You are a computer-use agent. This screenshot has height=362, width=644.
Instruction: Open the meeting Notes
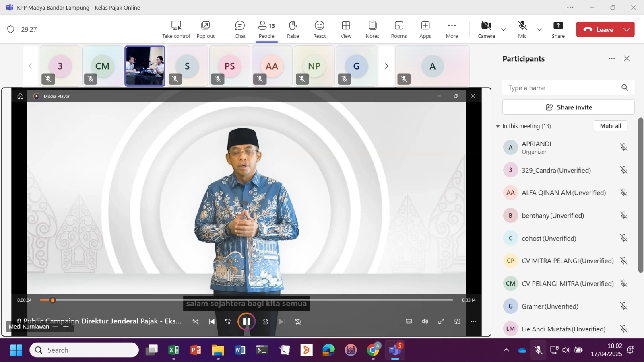(x=372, y=29)
